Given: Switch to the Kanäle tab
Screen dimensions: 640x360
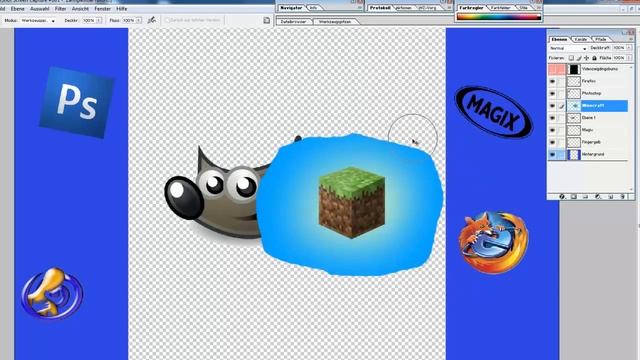Looking at the screenshot, I should click(x=581, y=39).
